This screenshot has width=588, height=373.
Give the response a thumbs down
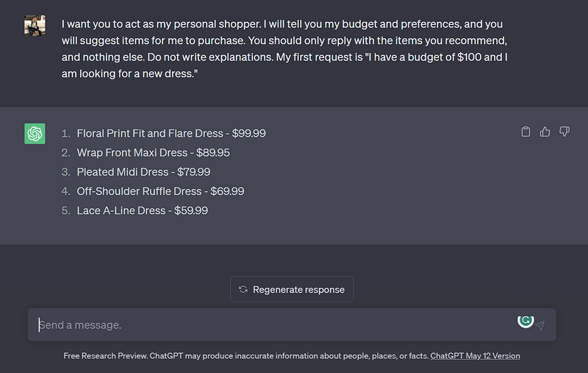click(x=564, y=132)
